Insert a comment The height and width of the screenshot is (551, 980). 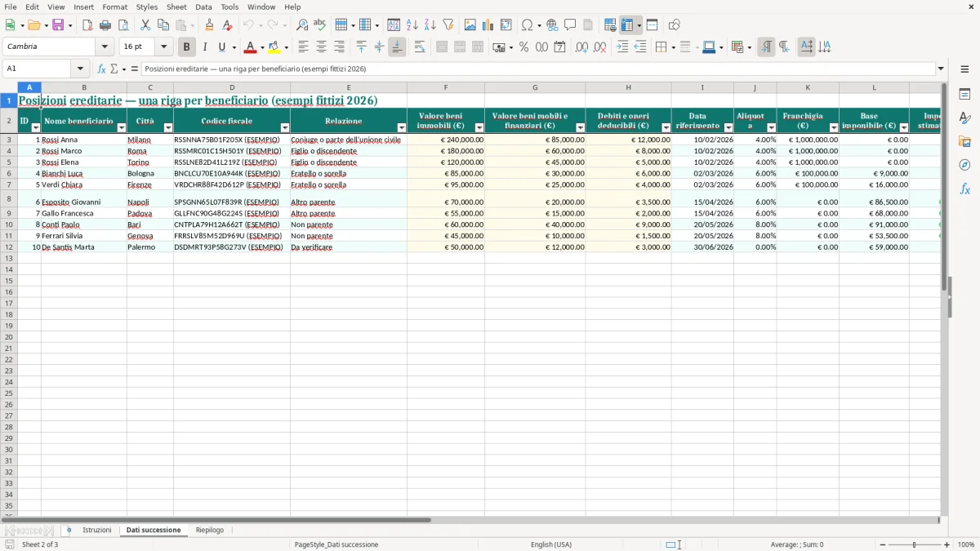point(570,25)
